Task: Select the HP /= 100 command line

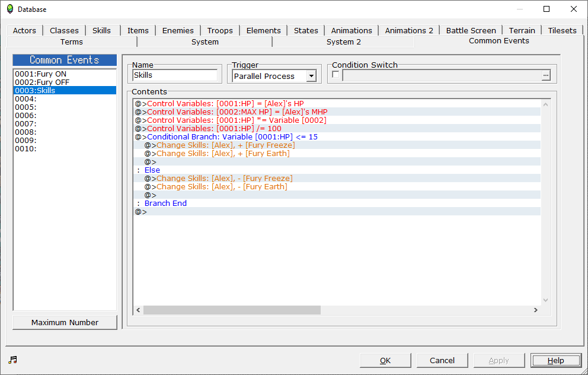Action: (337, 128)
